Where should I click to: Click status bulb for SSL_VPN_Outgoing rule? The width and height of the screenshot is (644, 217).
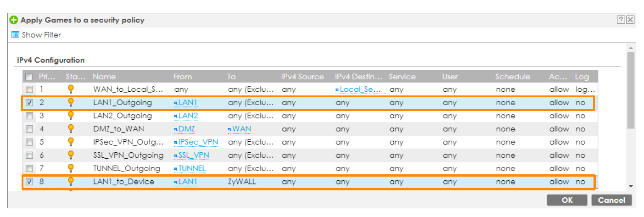pos(71,155)
